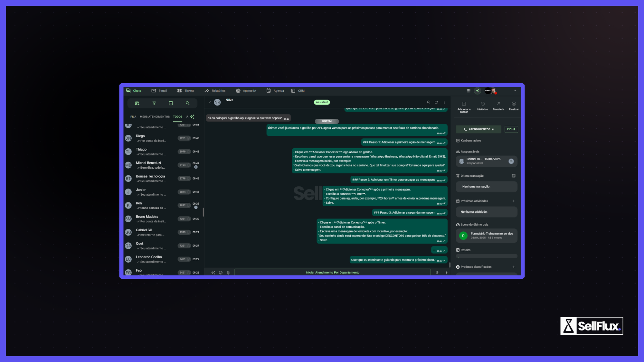Expand Produtos classificados section
Image resolution: width=644 pixels, height=362 pixels.
[x=514, y=267]
